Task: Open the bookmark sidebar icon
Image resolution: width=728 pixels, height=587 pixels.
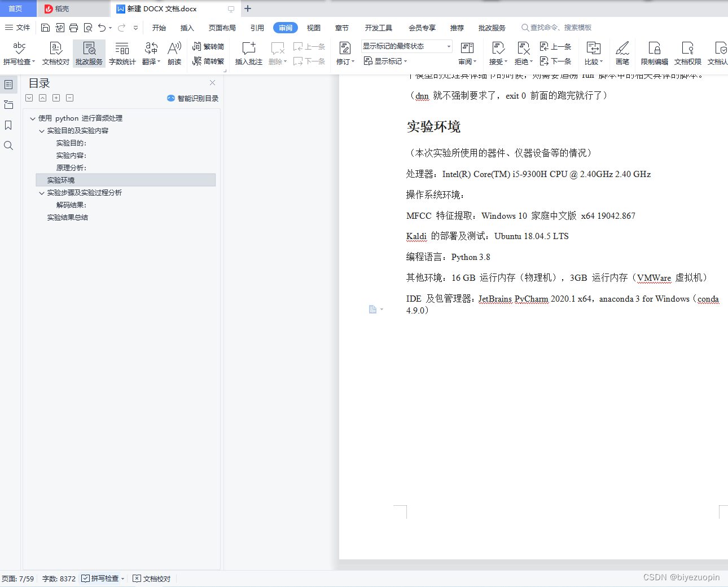Action: [x=8, y=125]
